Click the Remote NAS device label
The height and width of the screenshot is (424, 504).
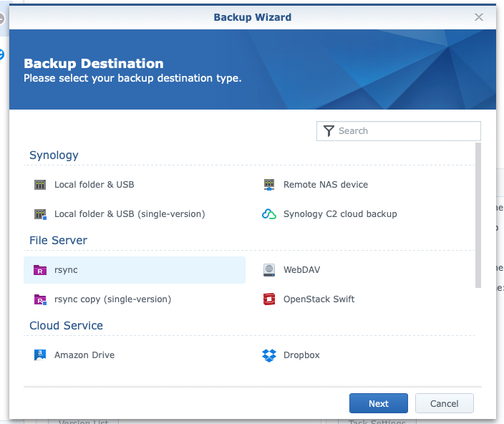[x=326, y=185]
